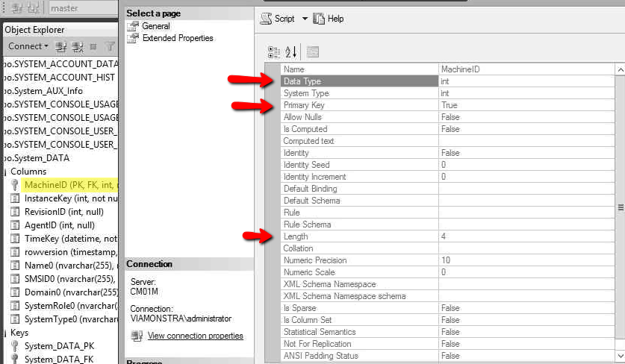Sort properties alphabetically
625x364 pixels.
point(291,51)
